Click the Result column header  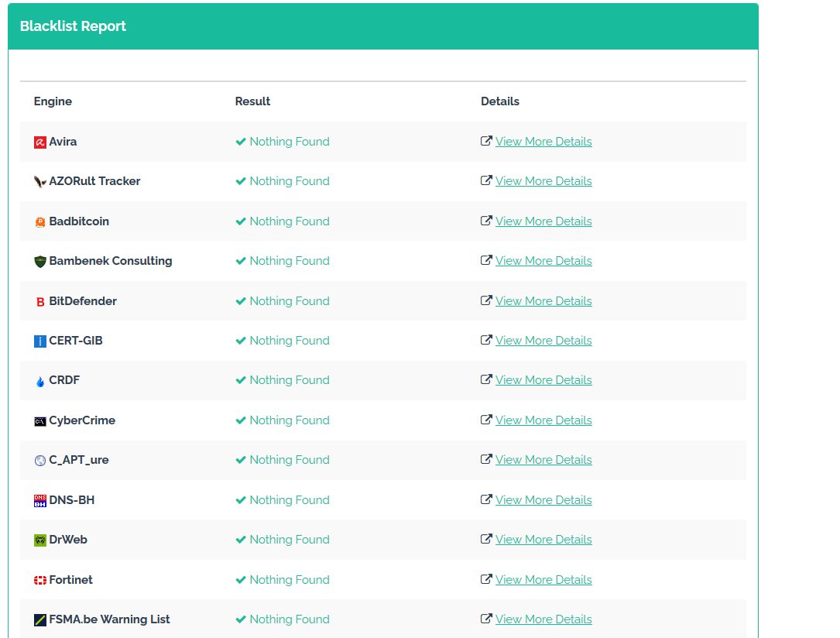point(252,101)
